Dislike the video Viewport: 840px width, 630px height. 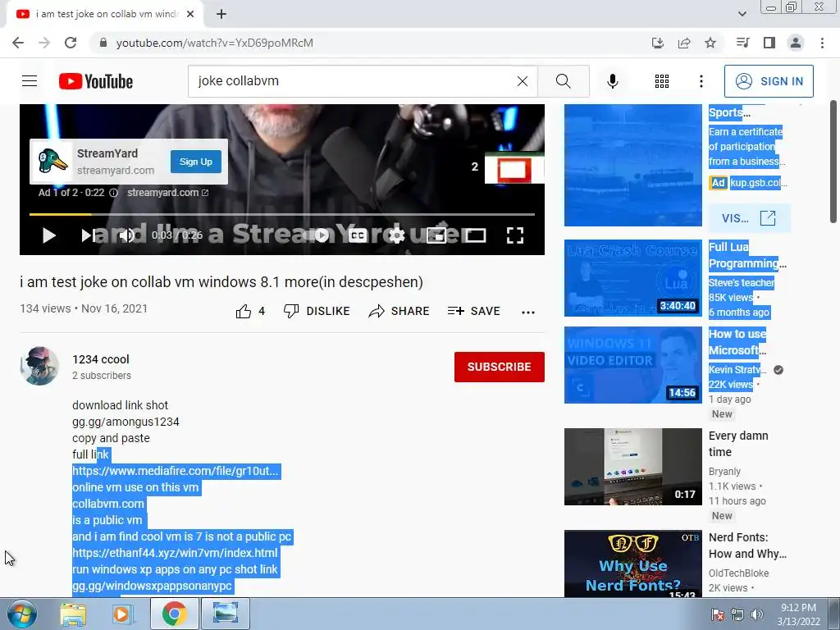[x=317, y=311]
